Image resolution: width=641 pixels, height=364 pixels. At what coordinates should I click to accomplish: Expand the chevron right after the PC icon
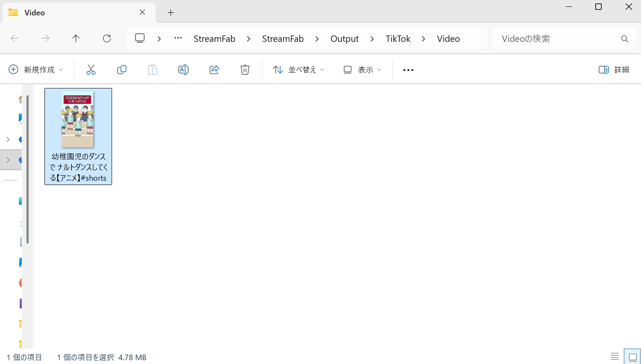coord(159,39)
